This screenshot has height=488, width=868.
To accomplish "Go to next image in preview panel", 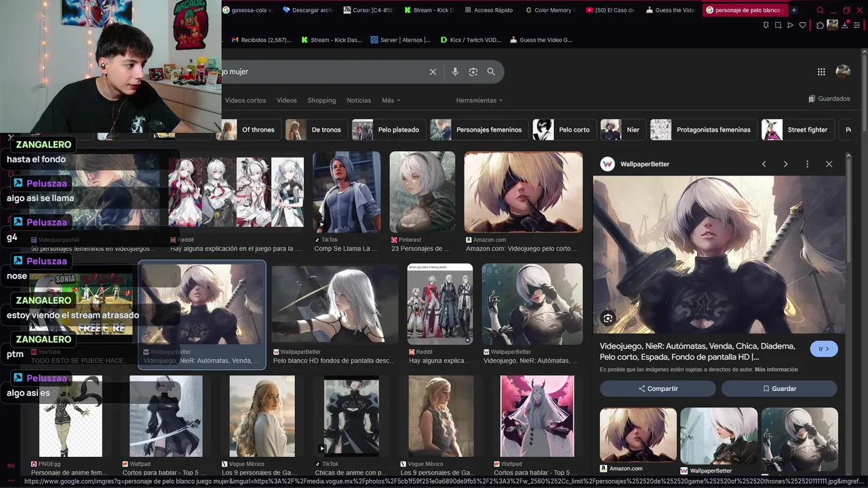I will click(785, 164).
